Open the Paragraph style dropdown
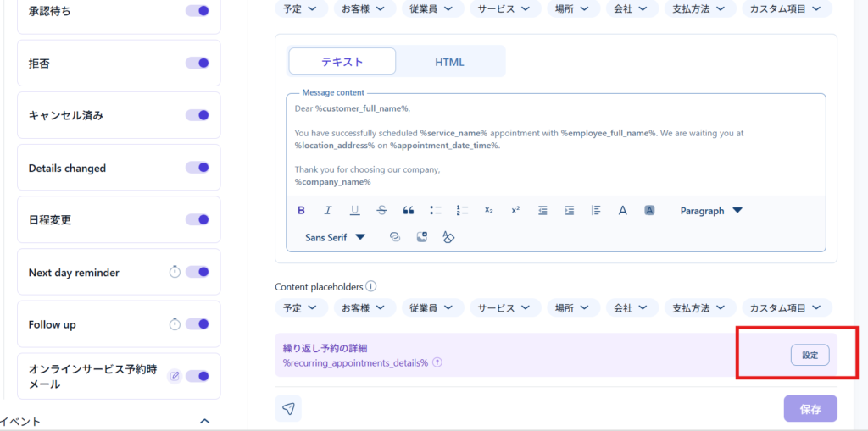Viewport: 868px width, 431px height. point(710,210)
